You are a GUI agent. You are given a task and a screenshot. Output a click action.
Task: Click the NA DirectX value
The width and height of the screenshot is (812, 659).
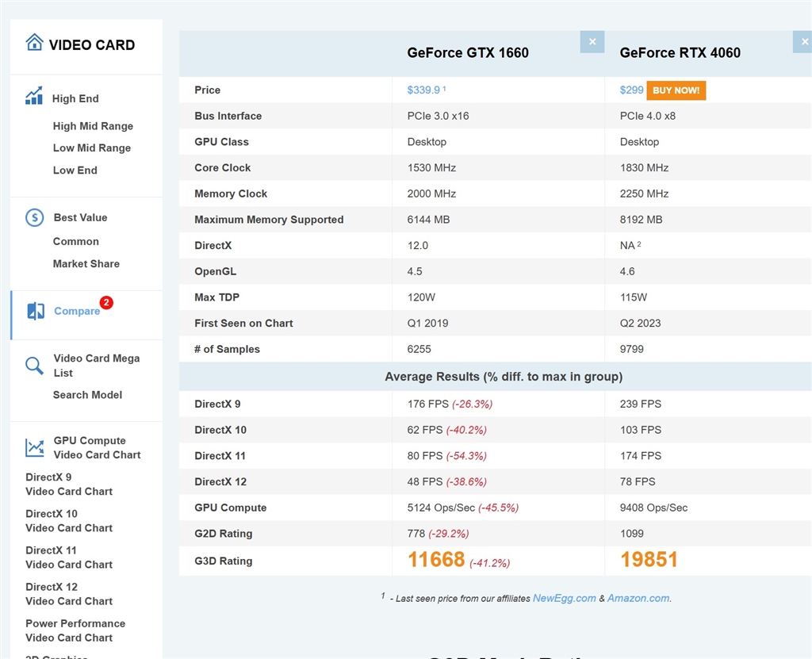[627, 246]
